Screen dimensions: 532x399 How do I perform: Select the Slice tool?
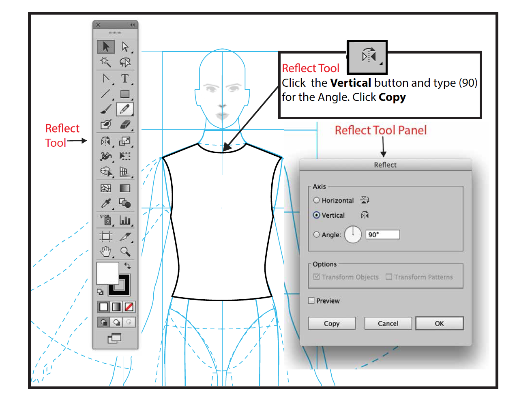pyautogui.click(x=125, y=236)
